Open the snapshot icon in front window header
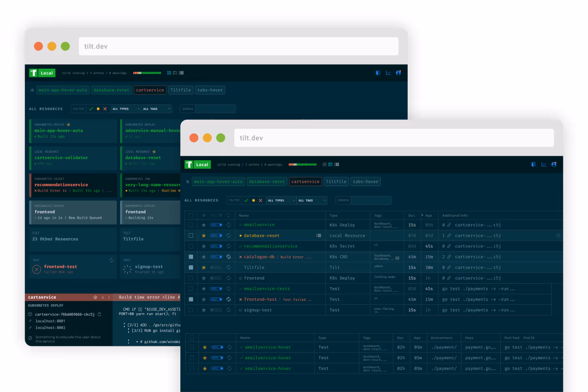Image resolution: width=588 pixels, height=392 pixels. pyautogui.click(x=534, y=165)
